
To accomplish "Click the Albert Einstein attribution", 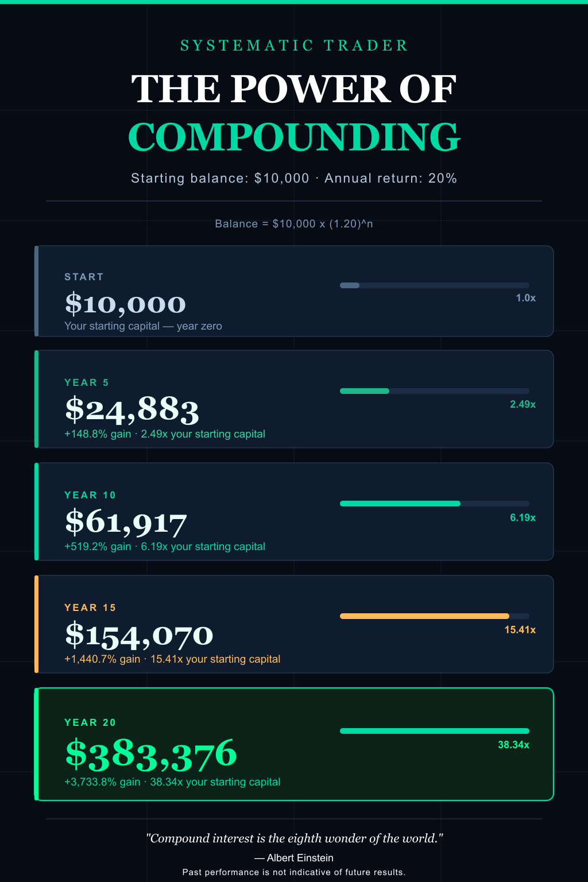I will [x=294, y=858].
